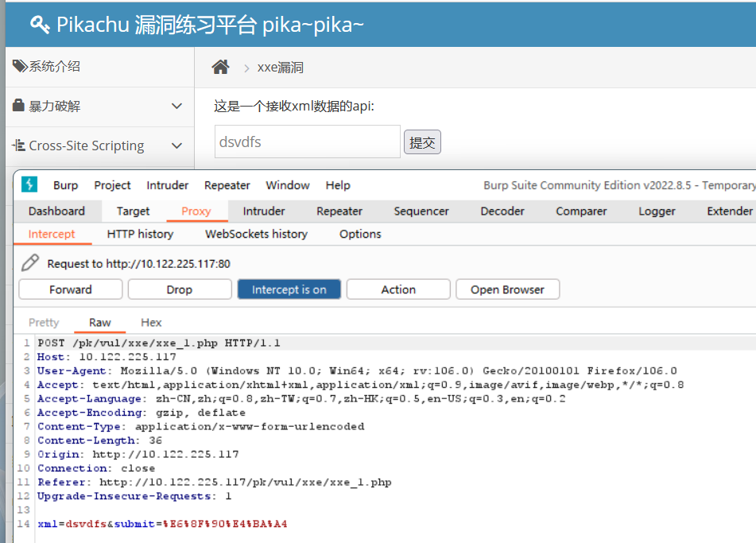Click the 提交 submit button
756x543 pixels.
point(422,142)
